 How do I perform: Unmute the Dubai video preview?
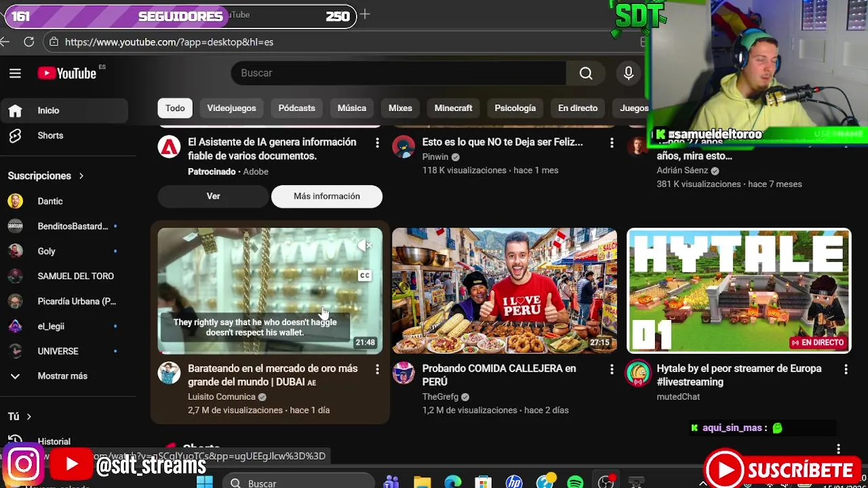coord(365,246)
